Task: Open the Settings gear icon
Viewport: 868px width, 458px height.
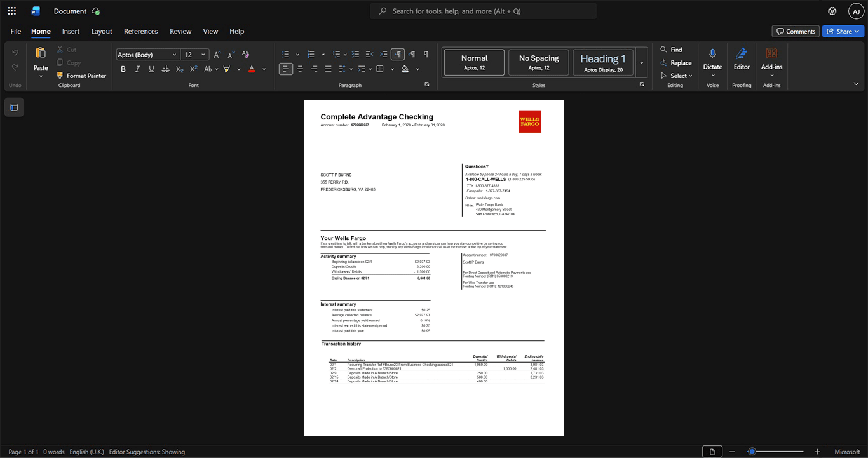Action: (x=832, y=11)
